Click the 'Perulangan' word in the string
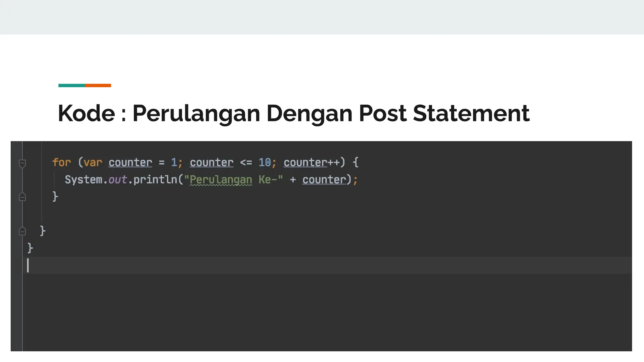 (221, 180)
